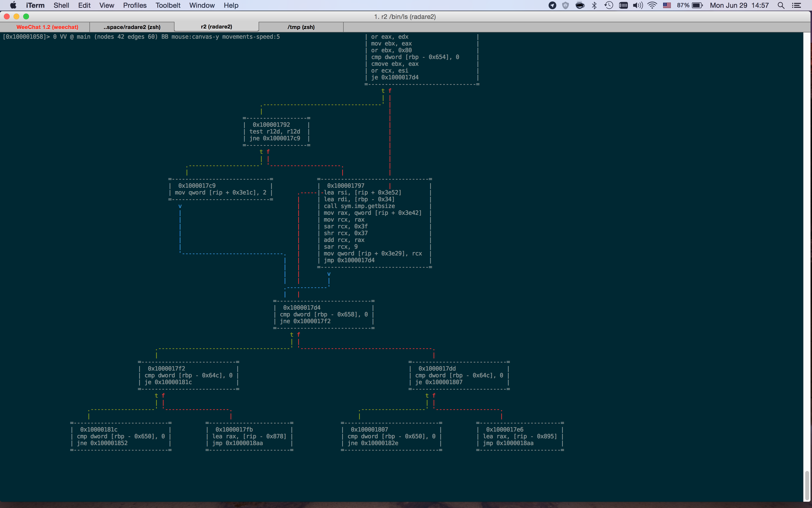Open the Help menu
Image resolution: width=812 pixels, height=508 pixels.
click(231, 5)
